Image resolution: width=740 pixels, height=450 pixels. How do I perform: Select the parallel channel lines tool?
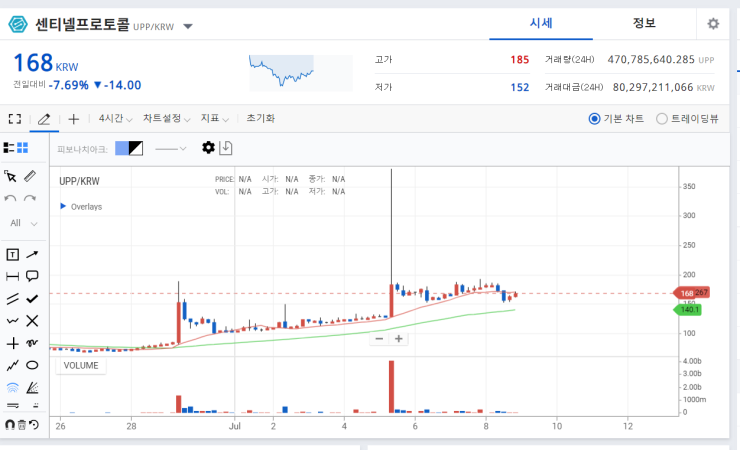coord(12,299)
